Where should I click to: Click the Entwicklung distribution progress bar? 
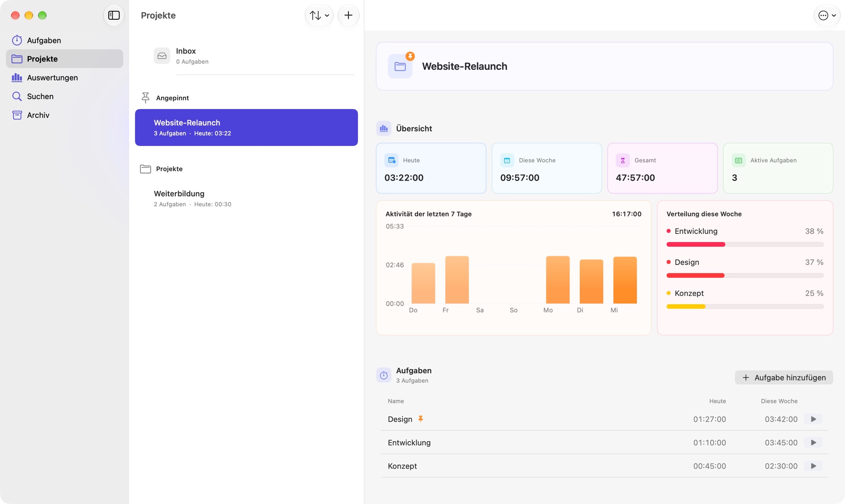(745, 245)
